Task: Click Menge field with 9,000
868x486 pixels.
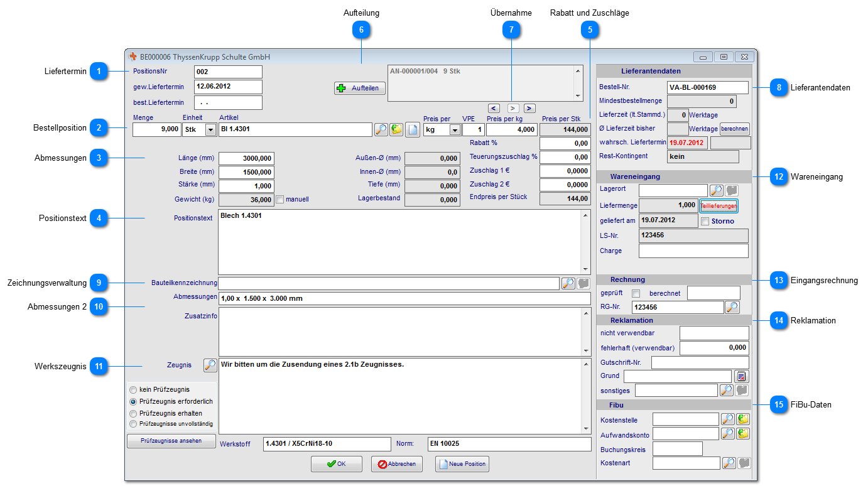Action: (x=156, y=130)
